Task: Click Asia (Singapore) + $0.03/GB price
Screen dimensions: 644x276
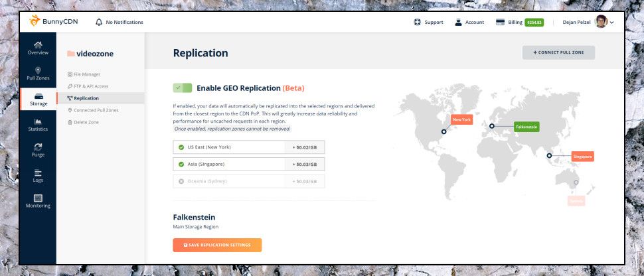Action: [305, 165]
